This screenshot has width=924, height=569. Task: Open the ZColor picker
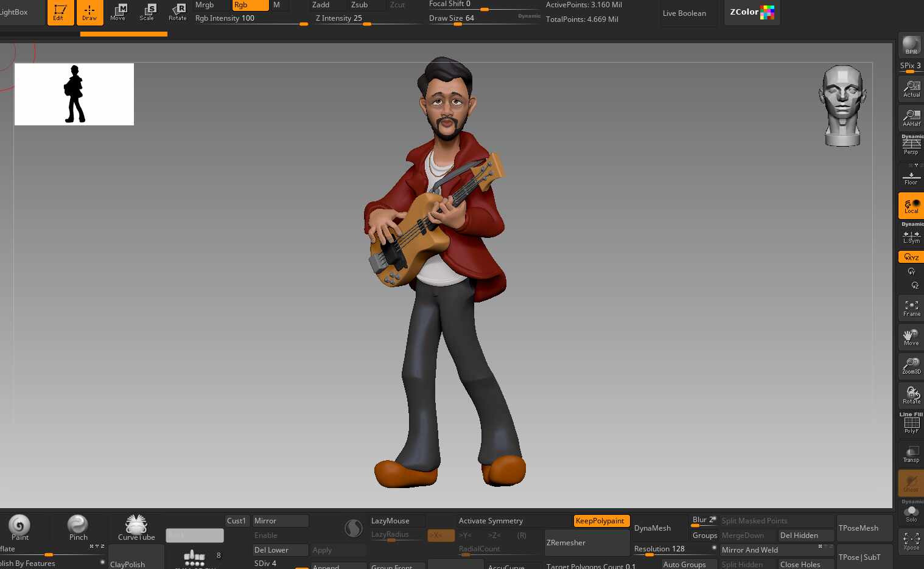point(752,12)
